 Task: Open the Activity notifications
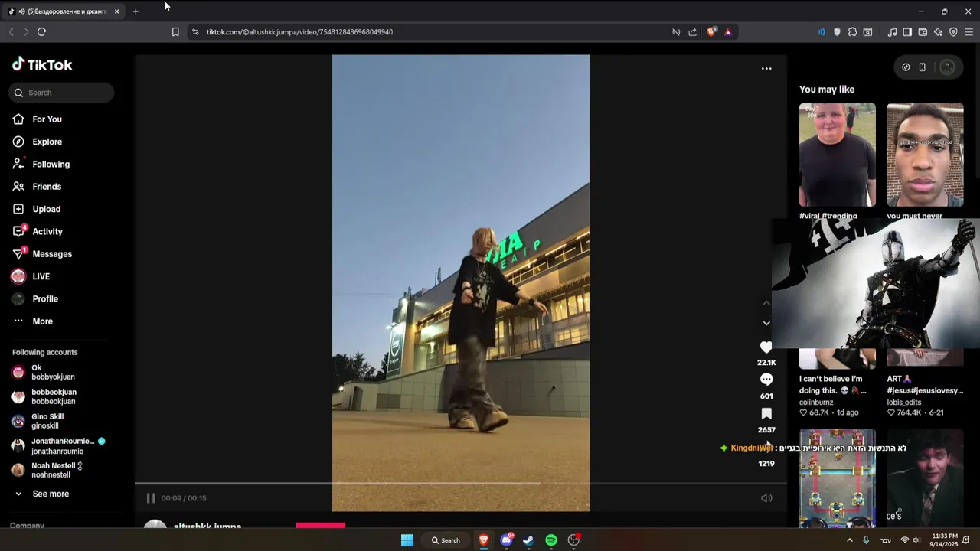[47, 231]
